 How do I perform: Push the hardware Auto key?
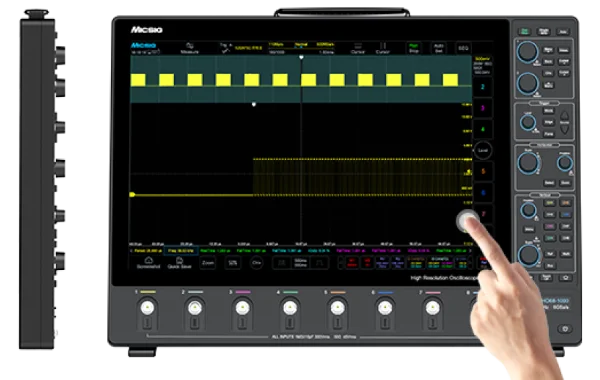(x=562, y=31)
